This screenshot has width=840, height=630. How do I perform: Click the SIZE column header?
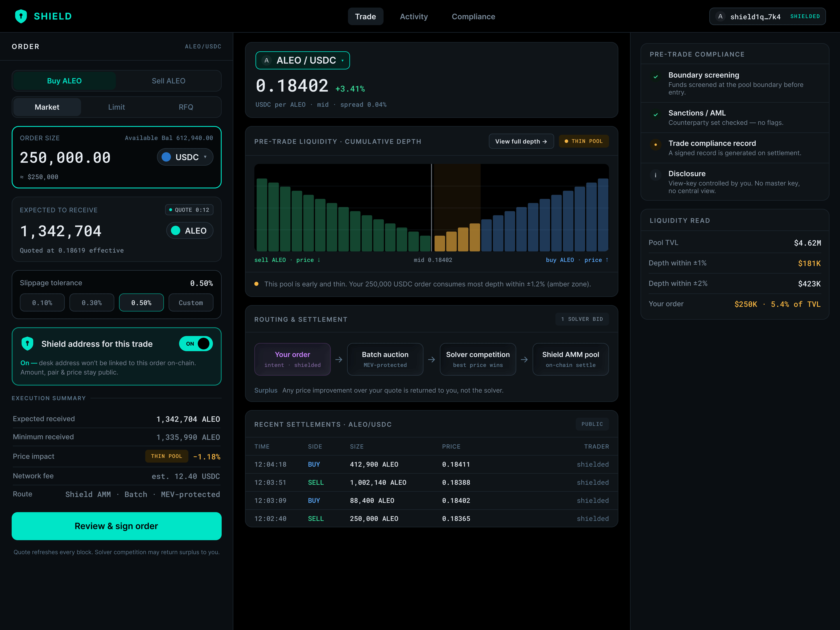357,447
